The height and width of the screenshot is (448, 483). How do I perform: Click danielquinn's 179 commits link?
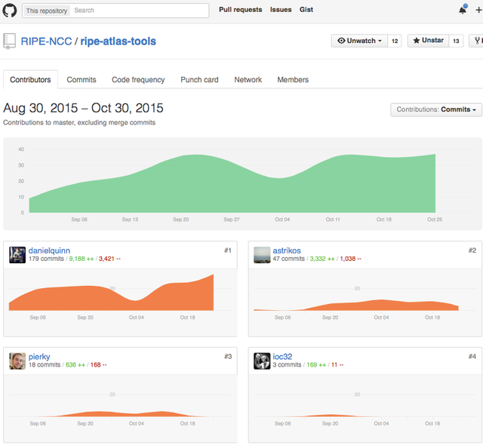(46, 259)
